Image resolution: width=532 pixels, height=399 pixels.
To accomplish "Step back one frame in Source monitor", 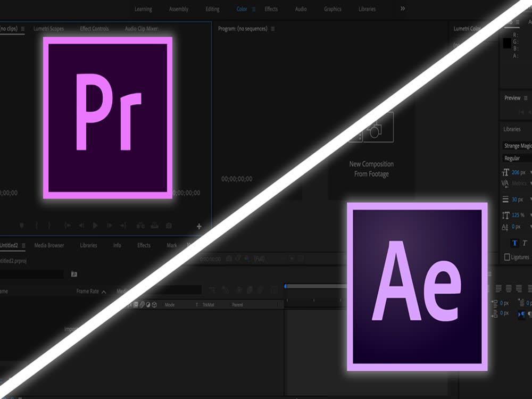I will pos(81,225).
